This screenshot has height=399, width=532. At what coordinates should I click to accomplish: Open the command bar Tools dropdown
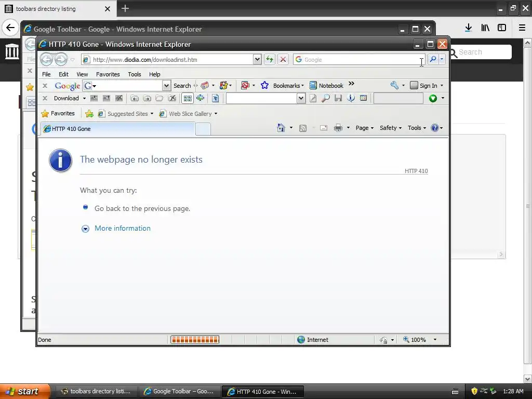(x=417, y=128)
